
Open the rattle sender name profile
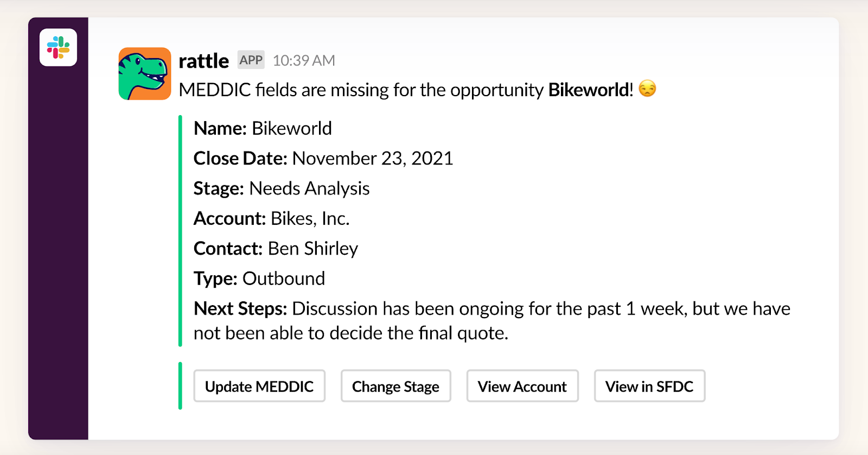pyautogui.click(x=203, y=61)
